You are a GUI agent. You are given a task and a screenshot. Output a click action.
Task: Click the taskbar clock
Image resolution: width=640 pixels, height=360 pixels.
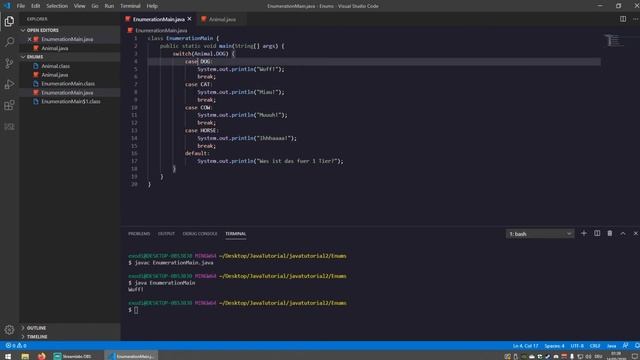click(x=616, y=356)
